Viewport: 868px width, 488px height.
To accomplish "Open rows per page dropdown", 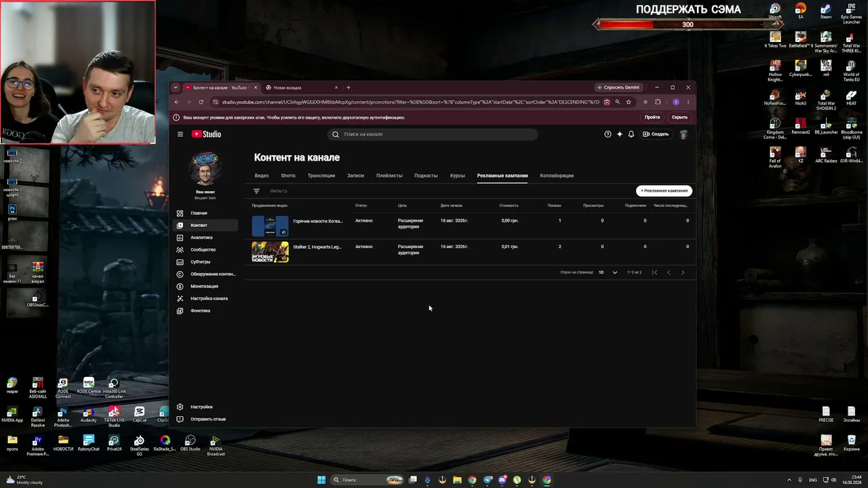I will 608,272.
